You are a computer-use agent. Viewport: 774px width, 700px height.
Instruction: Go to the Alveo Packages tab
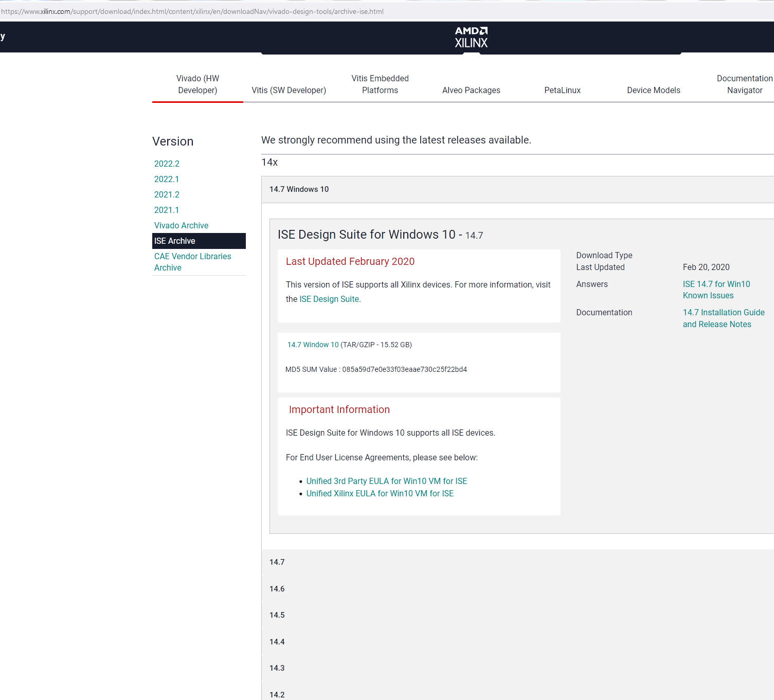click(471, 91)
